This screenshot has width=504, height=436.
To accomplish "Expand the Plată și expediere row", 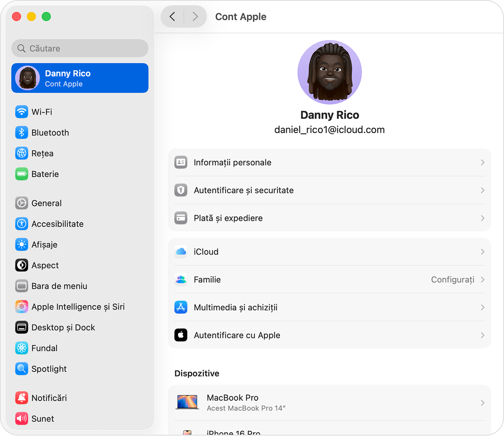I will 482,218.
